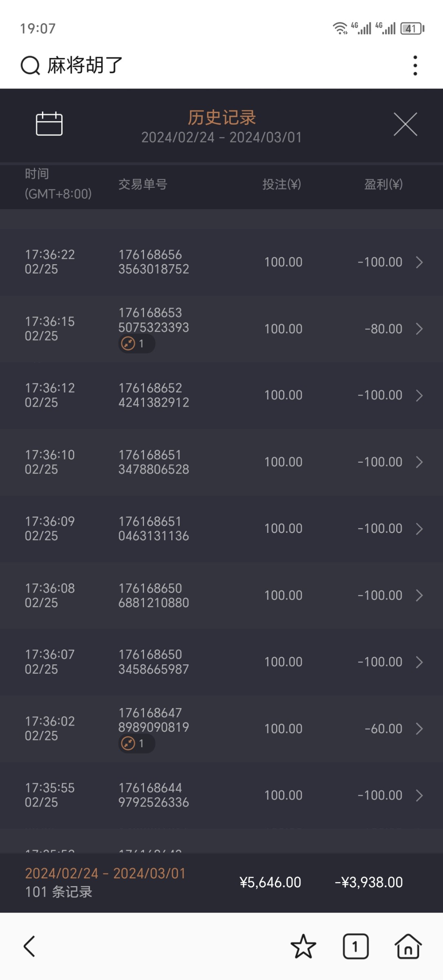Close the history records panel

pyautogui.click(x=405, y=124)
